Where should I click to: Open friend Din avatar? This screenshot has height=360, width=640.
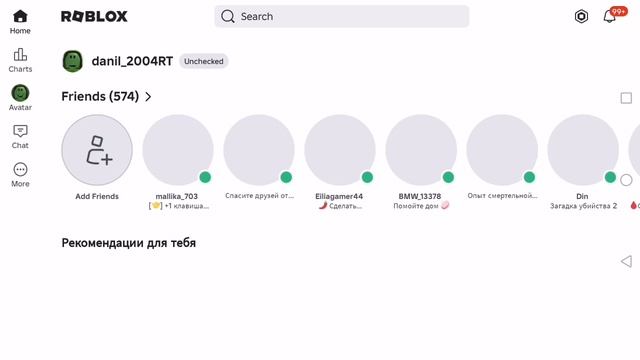[583, 150]
